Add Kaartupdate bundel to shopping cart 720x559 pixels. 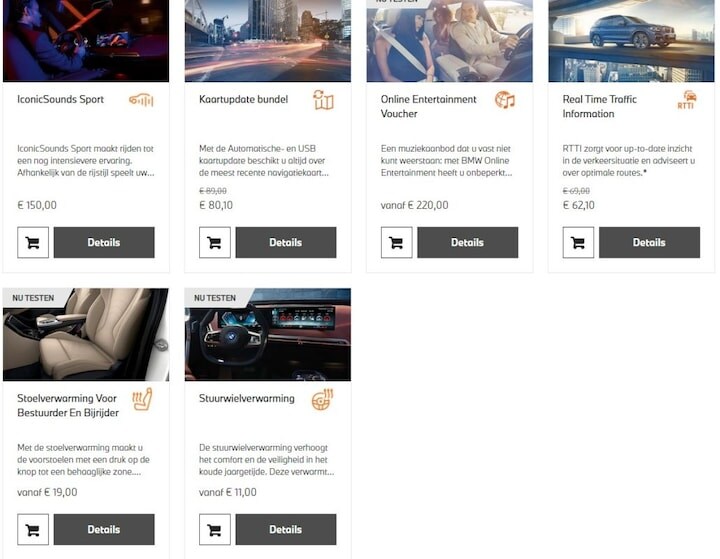coord(214,242)
